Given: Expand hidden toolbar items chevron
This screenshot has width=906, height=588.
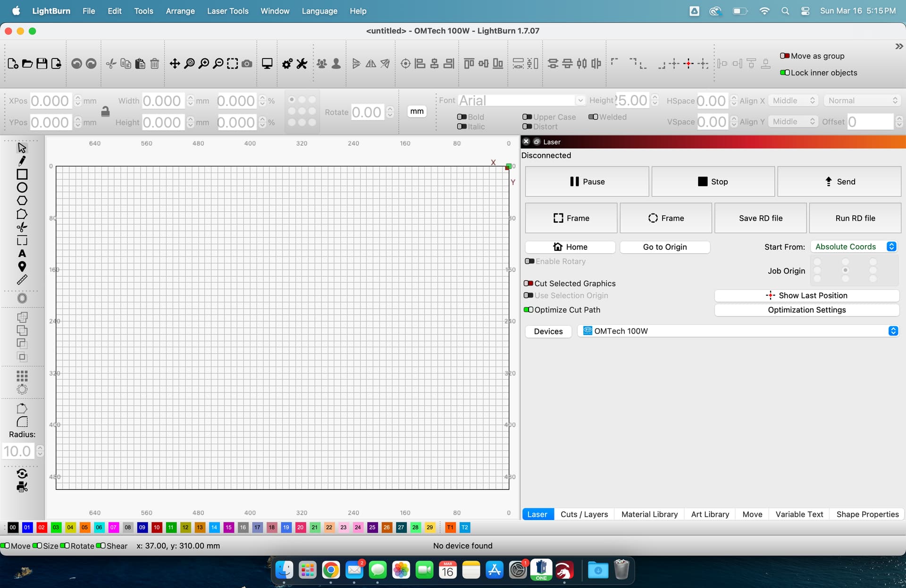Looking at the screenshot, I should pos(899,46).
